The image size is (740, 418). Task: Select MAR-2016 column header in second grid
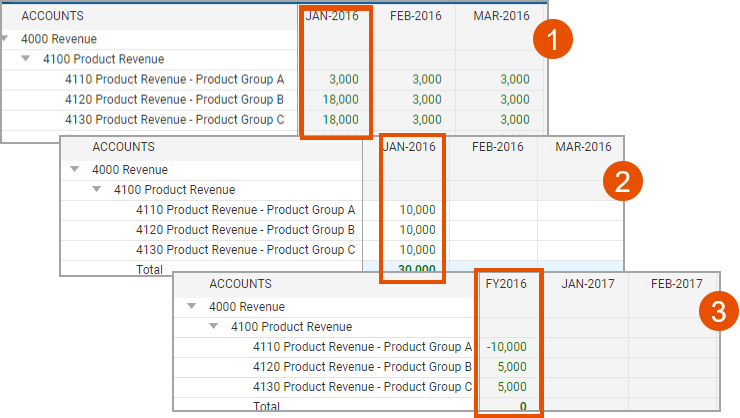(x=583, y=147)
